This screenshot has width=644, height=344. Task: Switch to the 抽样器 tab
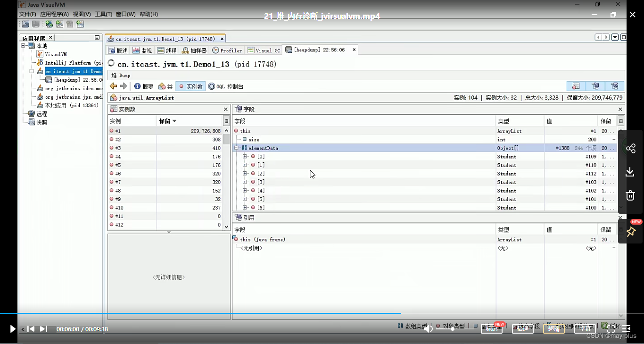click(x=194, y=50)
